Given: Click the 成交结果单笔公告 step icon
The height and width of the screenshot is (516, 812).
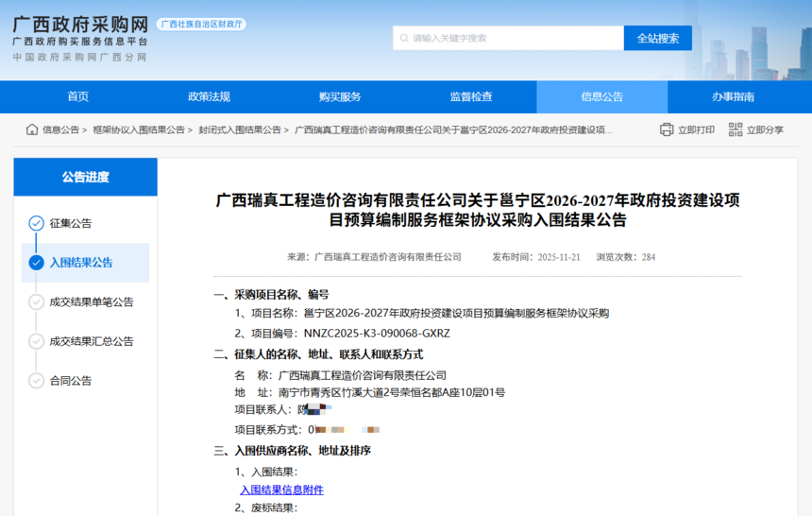Looking at the screenshot, I should [36, 302].
